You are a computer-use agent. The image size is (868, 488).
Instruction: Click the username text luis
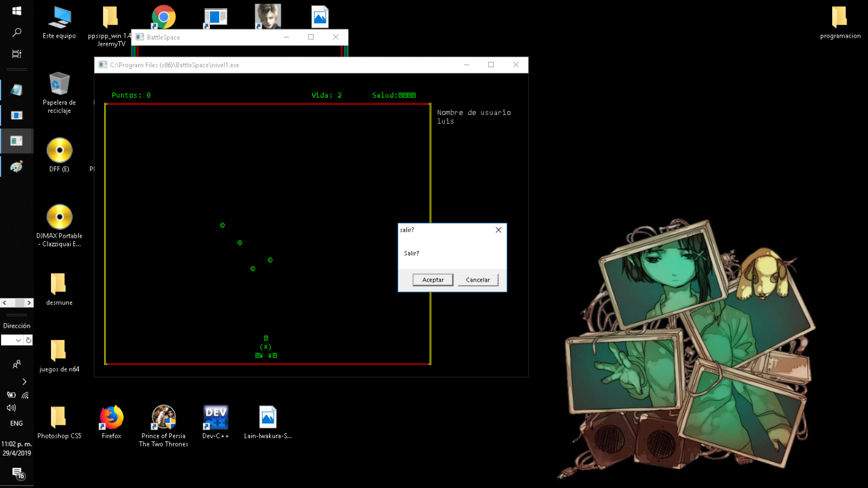coord(446,121)
